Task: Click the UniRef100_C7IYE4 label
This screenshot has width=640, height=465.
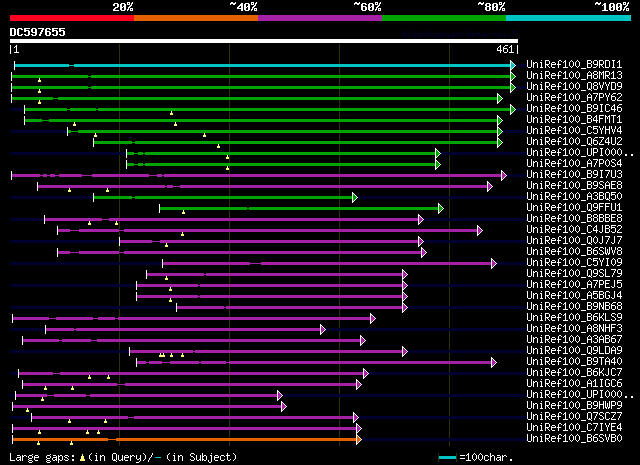Action: coord(574,428)
